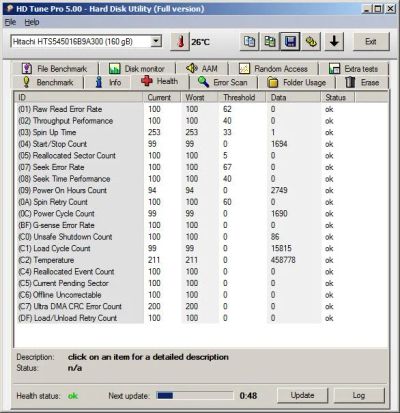Click the black down arrow toolbar icon
400x413 pixels.
[x=334, y=42]
